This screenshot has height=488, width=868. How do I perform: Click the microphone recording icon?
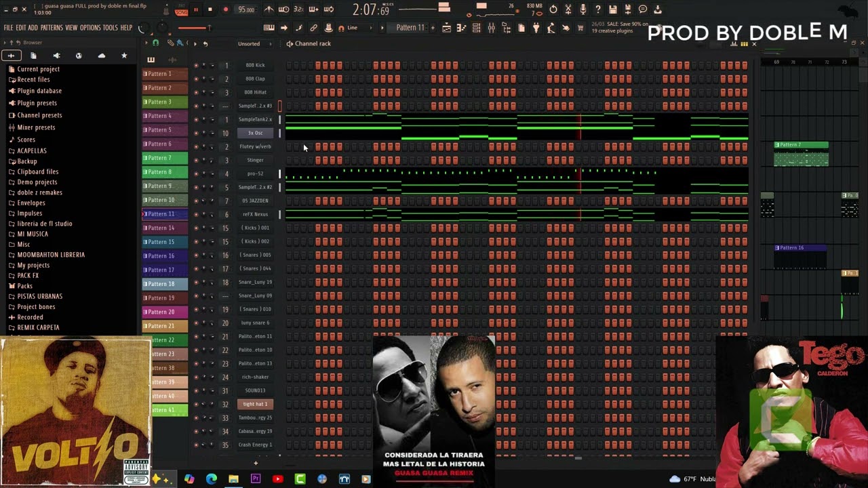(583, 9)
